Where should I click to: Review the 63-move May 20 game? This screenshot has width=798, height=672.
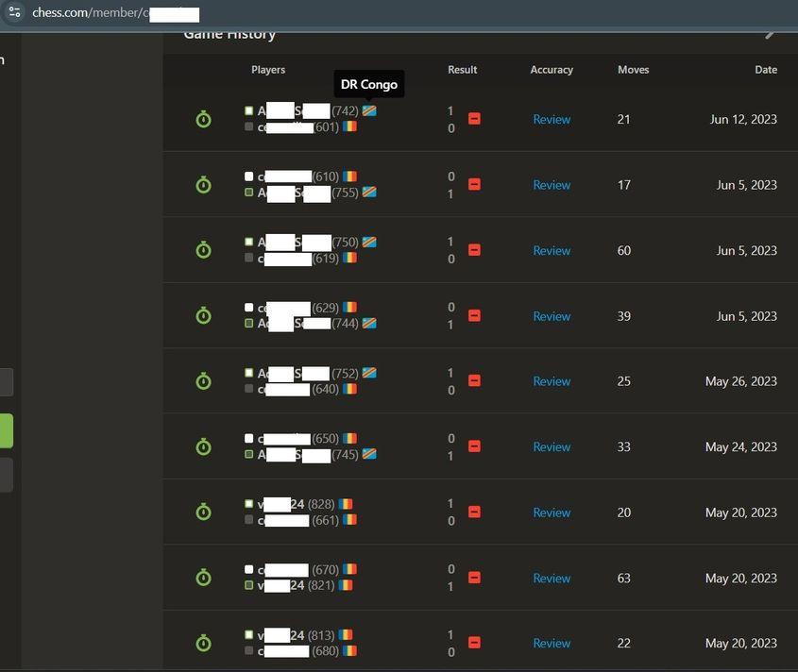tap(552, 577)
